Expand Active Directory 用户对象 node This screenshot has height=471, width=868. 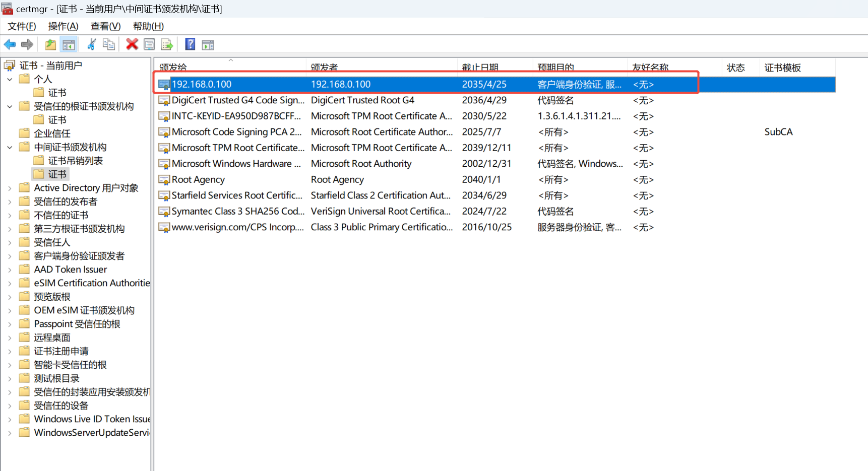(x=10, y=188)
